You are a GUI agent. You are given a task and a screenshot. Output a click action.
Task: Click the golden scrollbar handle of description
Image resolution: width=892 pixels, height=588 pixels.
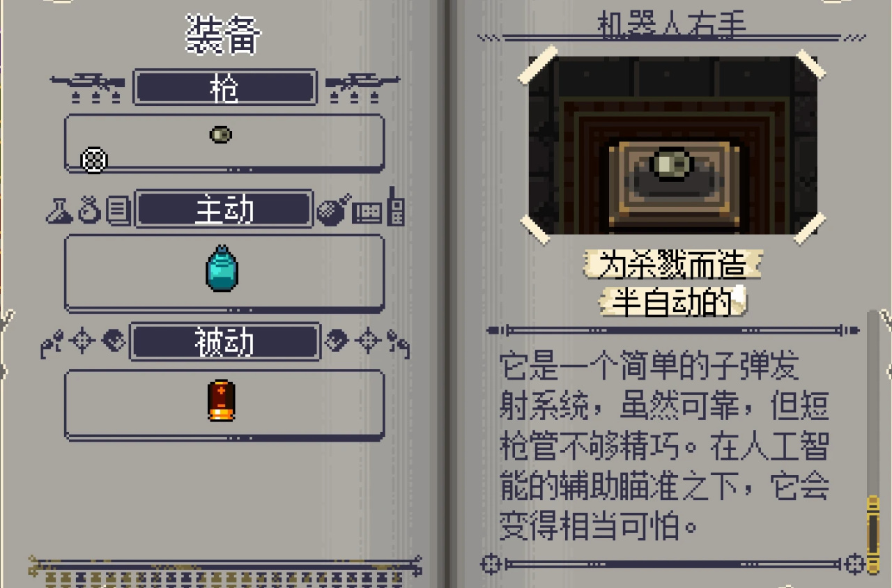tap(872, 534)
